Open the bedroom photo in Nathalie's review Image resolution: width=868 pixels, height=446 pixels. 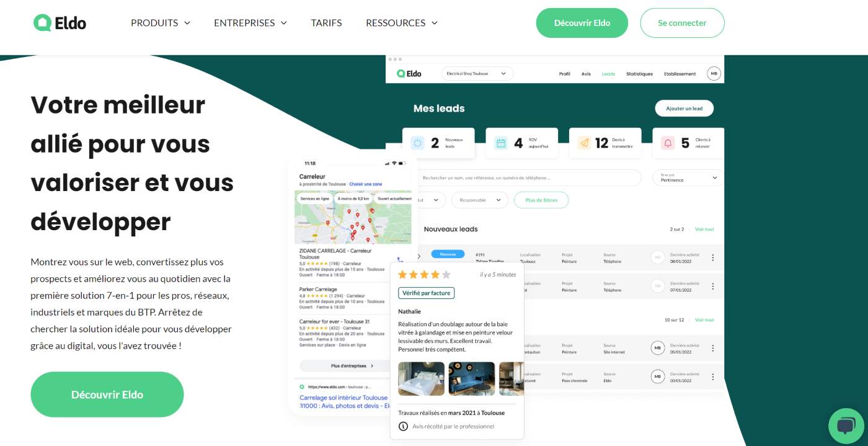pyautogui.click(x=422, y=378)
